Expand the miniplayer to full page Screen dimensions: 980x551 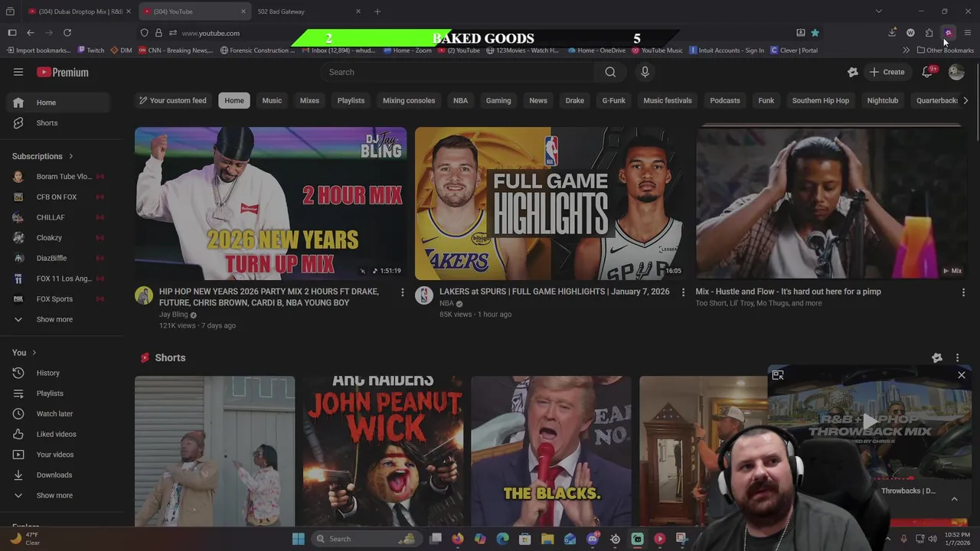point(778,375)
